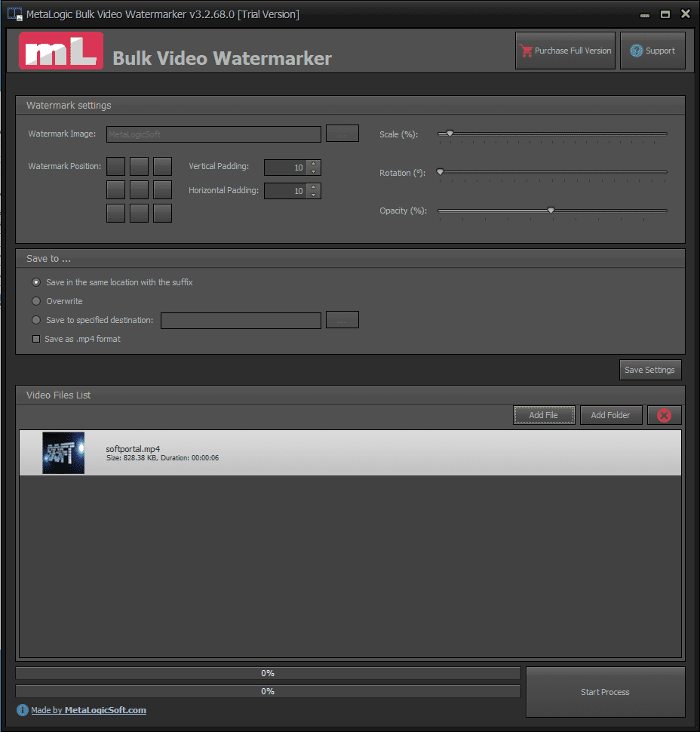Decrease Vertical Padding with down arrow
The image size is (700, 732).
pyautogui.click(x=314, y=171)
